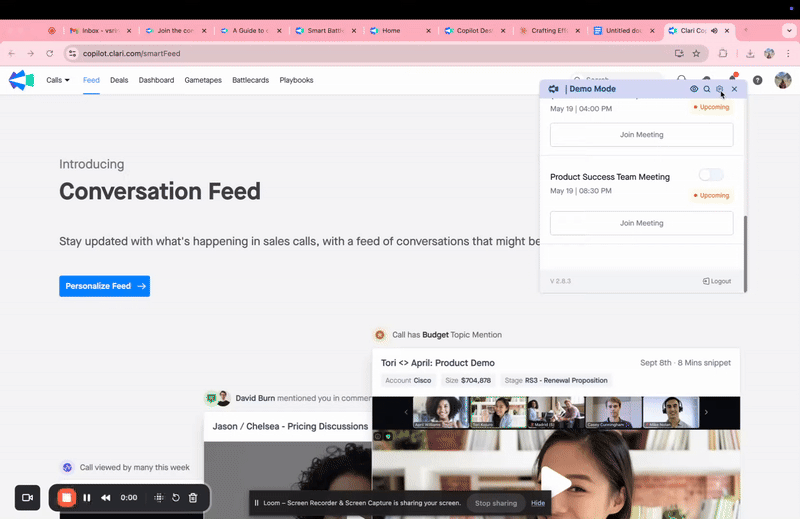Stop the Loom recording
This screenshot has height=519, width=800.
pos(66,498)
